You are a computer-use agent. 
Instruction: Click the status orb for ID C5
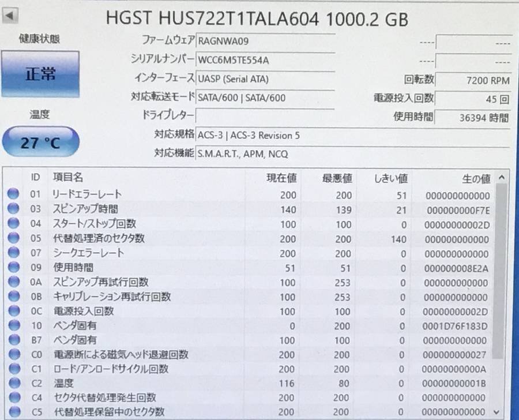tap(15, 412)
